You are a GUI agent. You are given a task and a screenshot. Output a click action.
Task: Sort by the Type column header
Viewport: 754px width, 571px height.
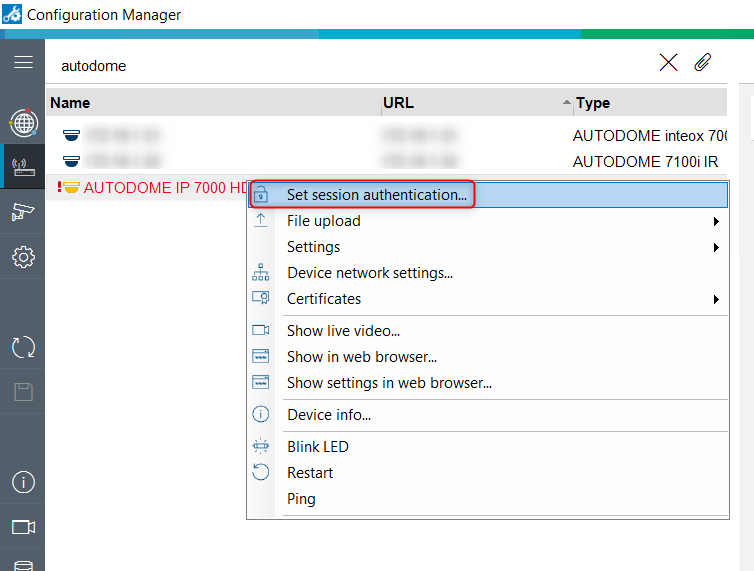pos(650,102)
